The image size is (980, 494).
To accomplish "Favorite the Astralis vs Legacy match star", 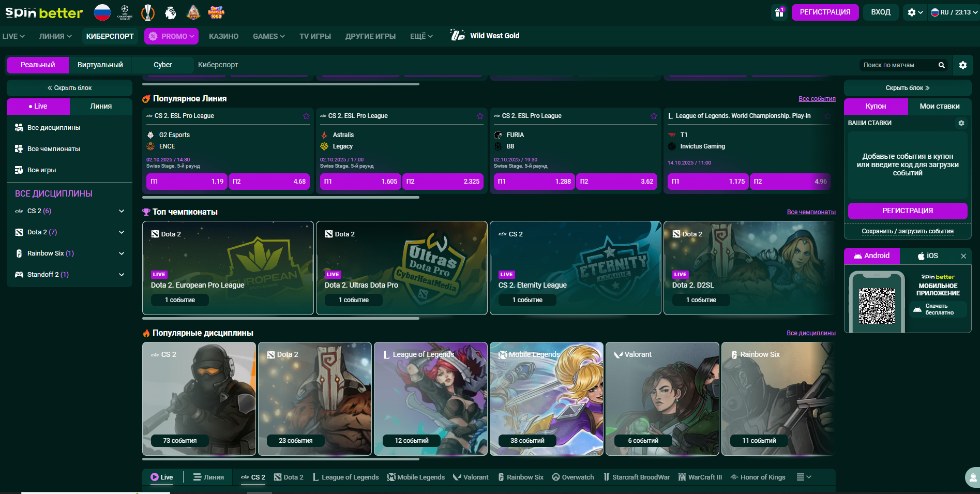I will pyautogui.click(x=480, y=116).
